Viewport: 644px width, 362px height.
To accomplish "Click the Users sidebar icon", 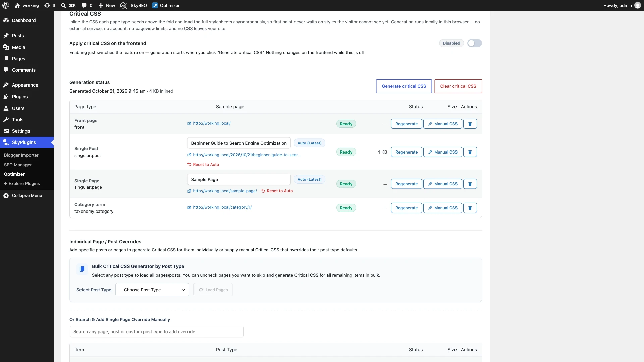I will point(6,108).
